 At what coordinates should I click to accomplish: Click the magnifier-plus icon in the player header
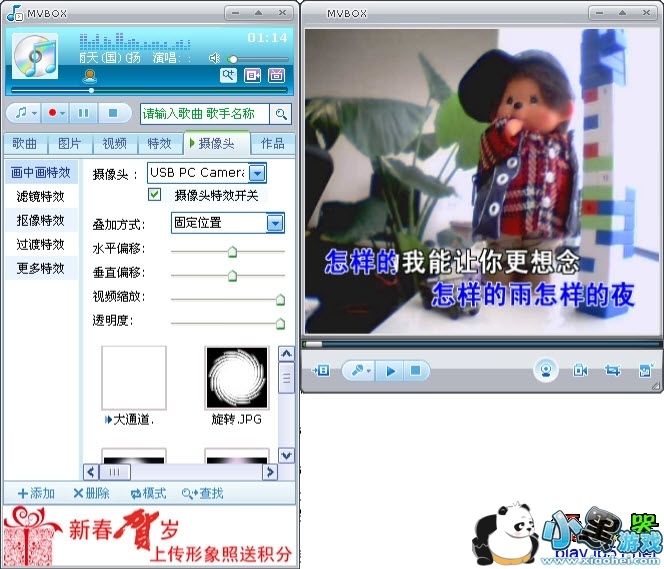coord(228,75)
